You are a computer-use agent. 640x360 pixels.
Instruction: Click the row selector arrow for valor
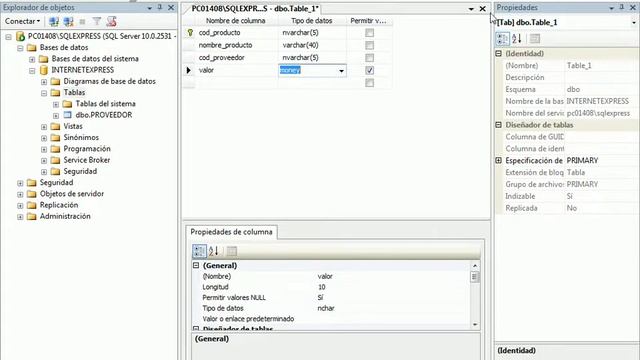189,70
